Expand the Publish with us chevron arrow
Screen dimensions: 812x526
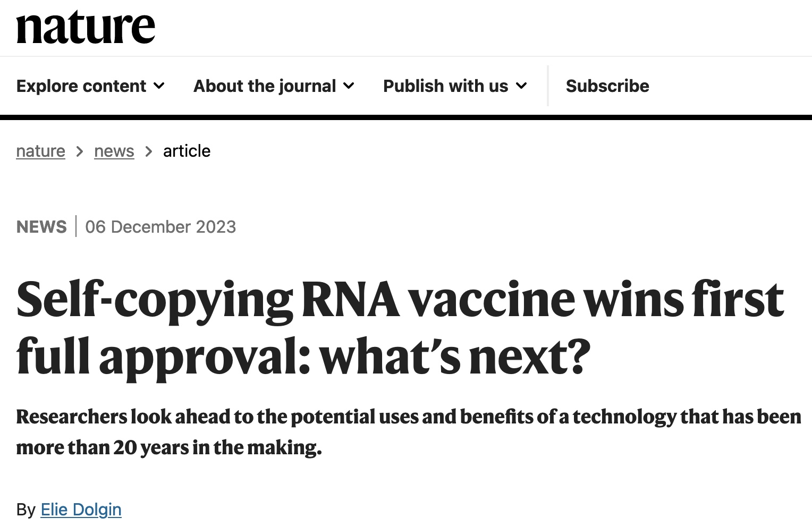pos(521,86)
